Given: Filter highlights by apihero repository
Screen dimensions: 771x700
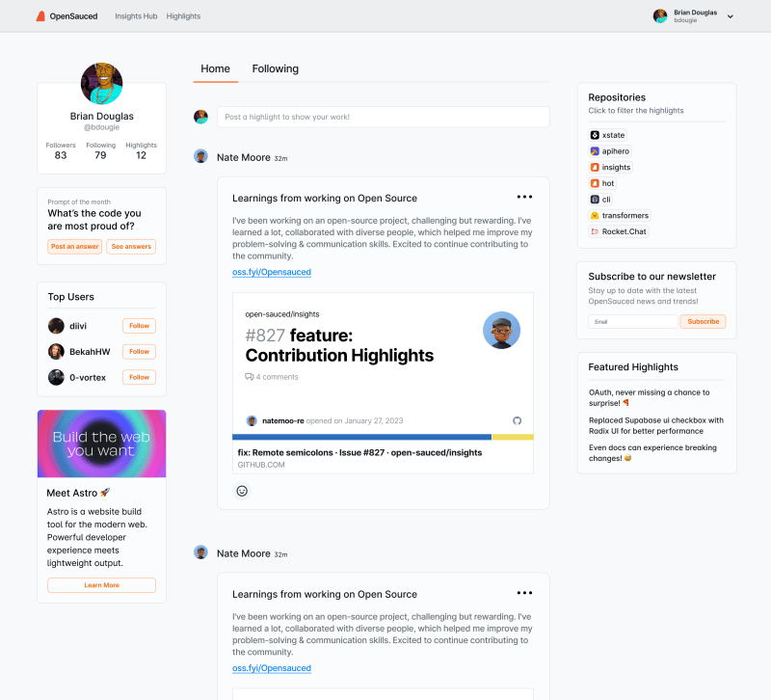Looking at the screenshot, I should point(610,151).
